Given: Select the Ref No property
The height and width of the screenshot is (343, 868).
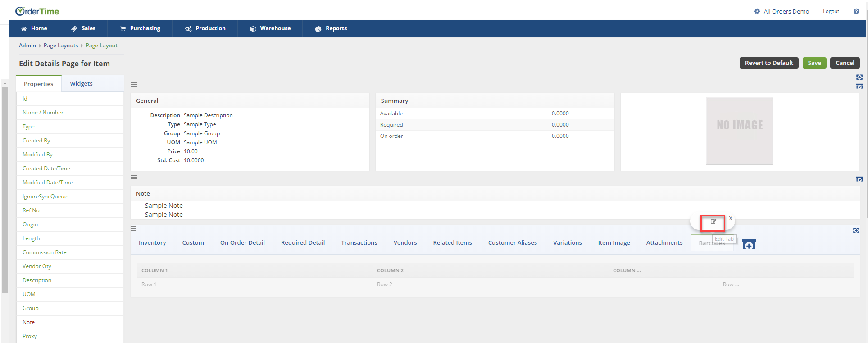Looking at the screenshot, I should tap(70, 210).
